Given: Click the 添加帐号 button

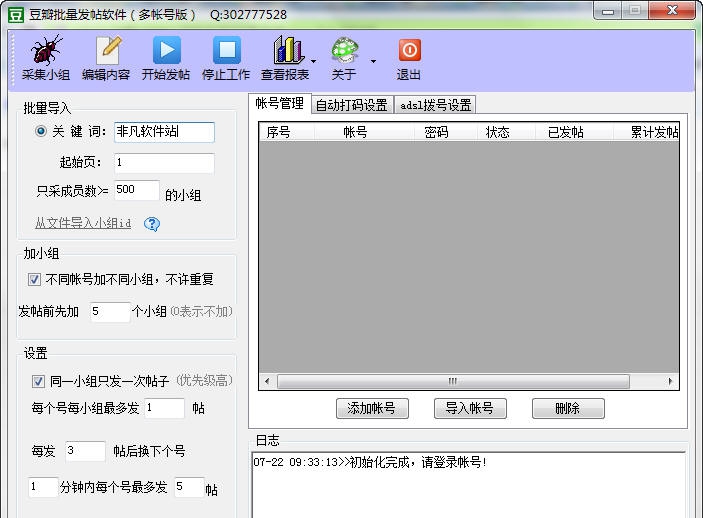Looking at the screenshot, I should coord(372,408).
